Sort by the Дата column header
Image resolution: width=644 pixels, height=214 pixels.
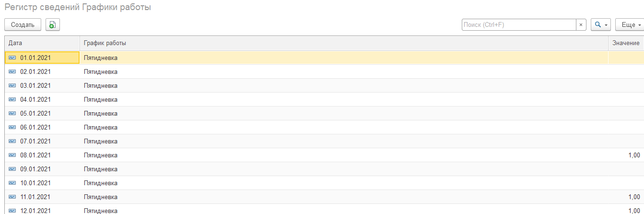42,43
